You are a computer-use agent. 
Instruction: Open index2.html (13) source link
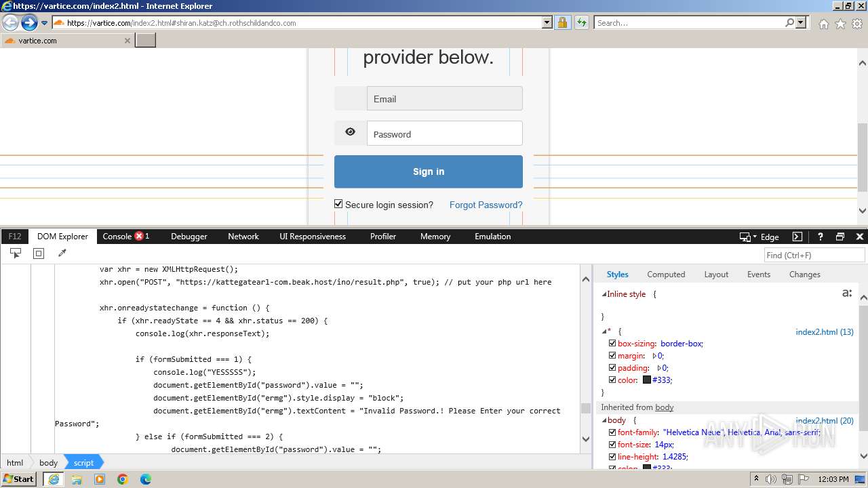(x=825, y=332)
